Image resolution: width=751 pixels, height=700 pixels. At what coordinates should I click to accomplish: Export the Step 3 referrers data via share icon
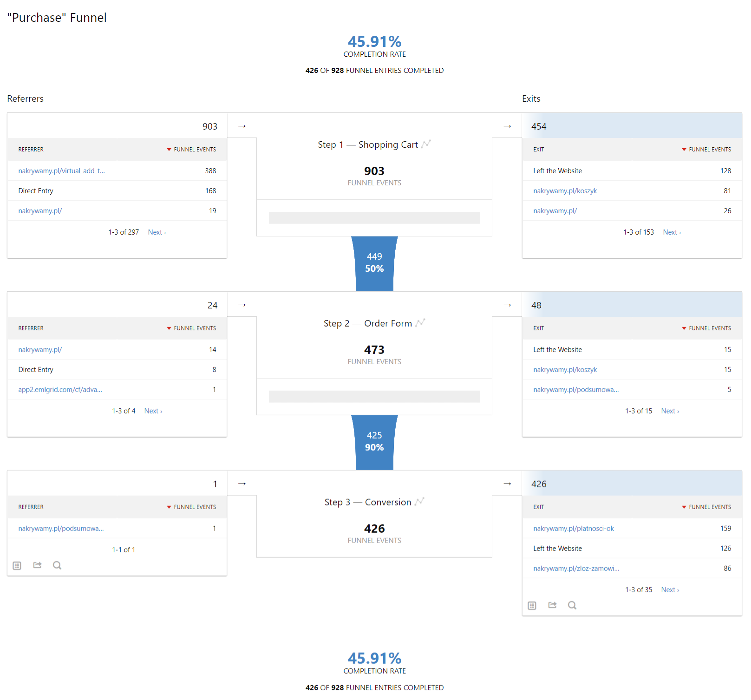(37, 565)
